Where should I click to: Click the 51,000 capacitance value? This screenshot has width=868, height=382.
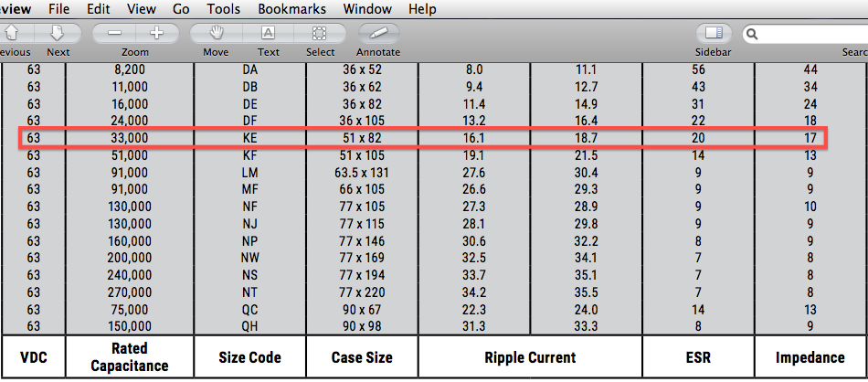pos(130,155)
